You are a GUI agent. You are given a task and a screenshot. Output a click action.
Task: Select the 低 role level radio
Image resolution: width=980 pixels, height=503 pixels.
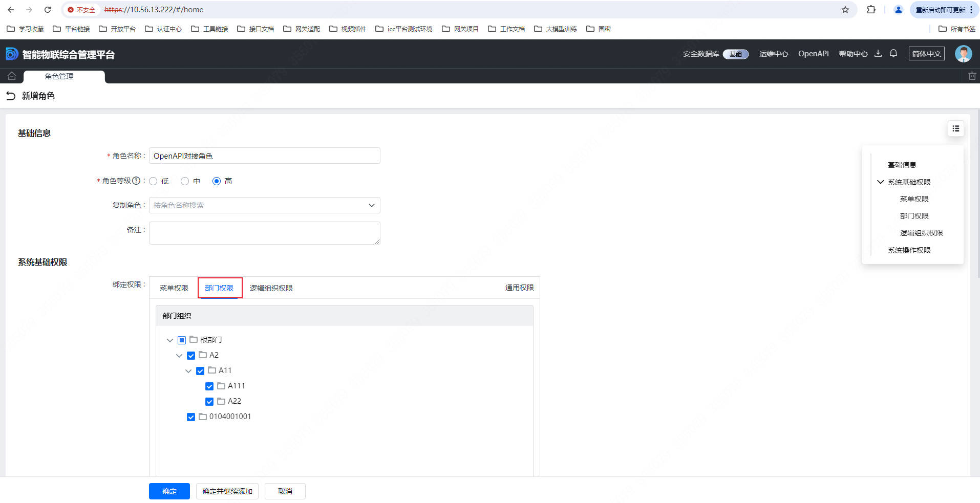(153, 181)
